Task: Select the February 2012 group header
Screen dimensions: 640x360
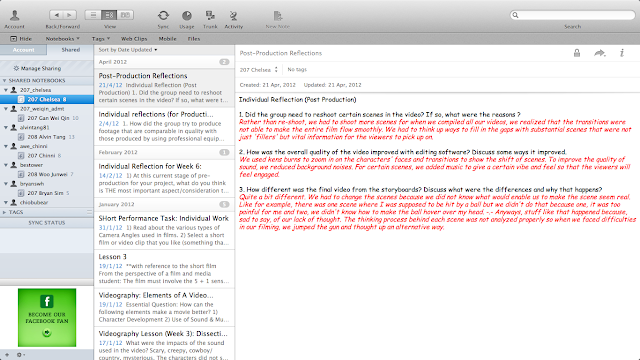Action: 164,152
